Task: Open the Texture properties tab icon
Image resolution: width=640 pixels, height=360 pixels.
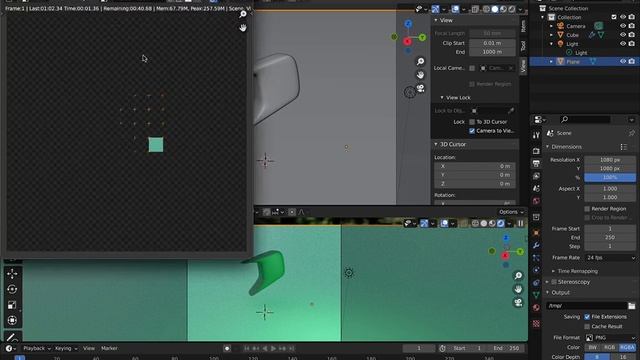Action: click(536, 324)
